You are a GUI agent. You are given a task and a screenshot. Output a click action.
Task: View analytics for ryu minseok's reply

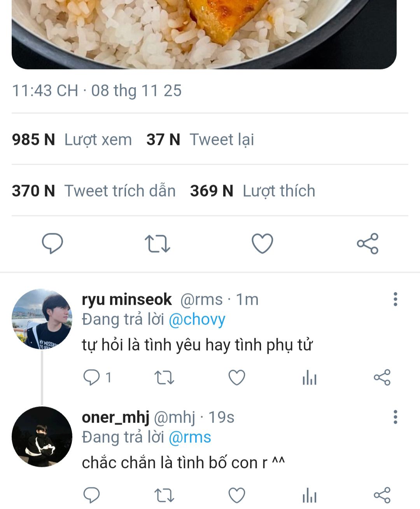(x=310, y=378)
